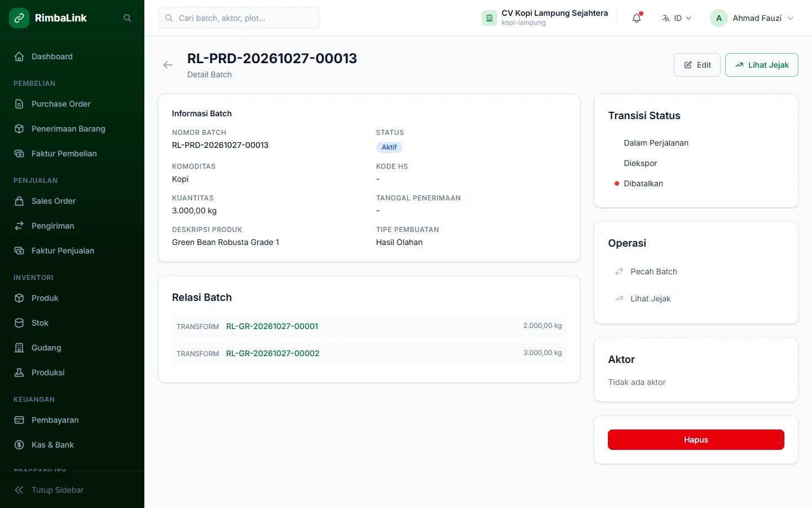This screenshot has height=508, width=812.
Task: Click the 3.000,00 kg Kuantitas value
Action: click(195, 211)
